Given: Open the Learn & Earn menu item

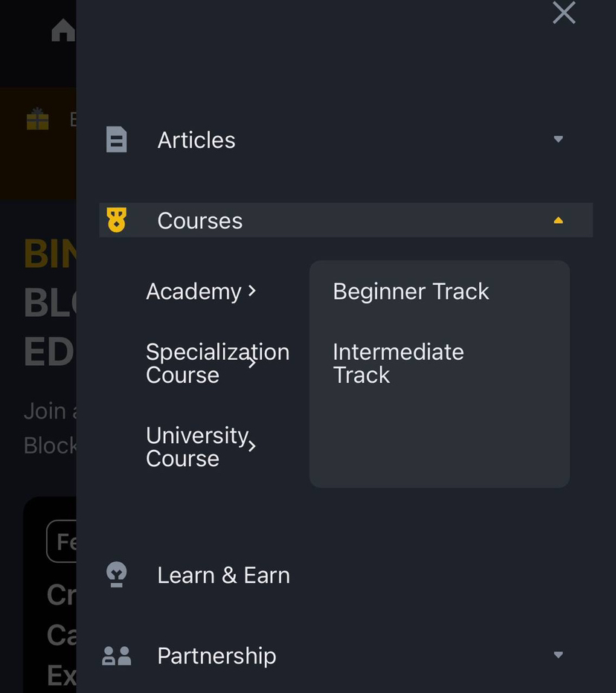Looking at the screenshot, I should (x=223, y=576).
